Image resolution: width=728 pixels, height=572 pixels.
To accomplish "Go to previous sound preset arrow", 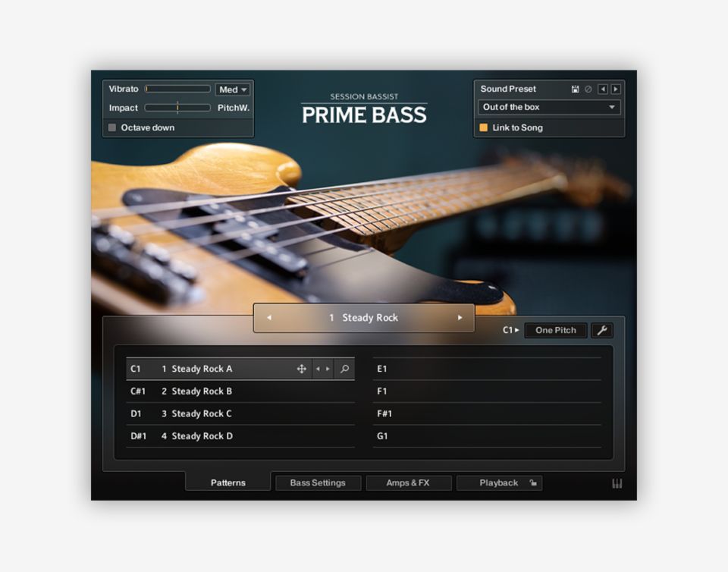I will coord(603,90).
